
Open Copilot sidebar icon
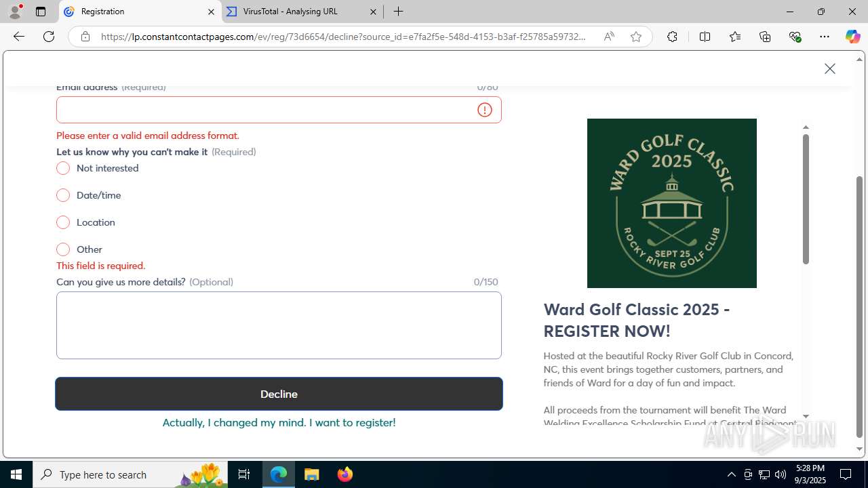click(x=852, y=37)
